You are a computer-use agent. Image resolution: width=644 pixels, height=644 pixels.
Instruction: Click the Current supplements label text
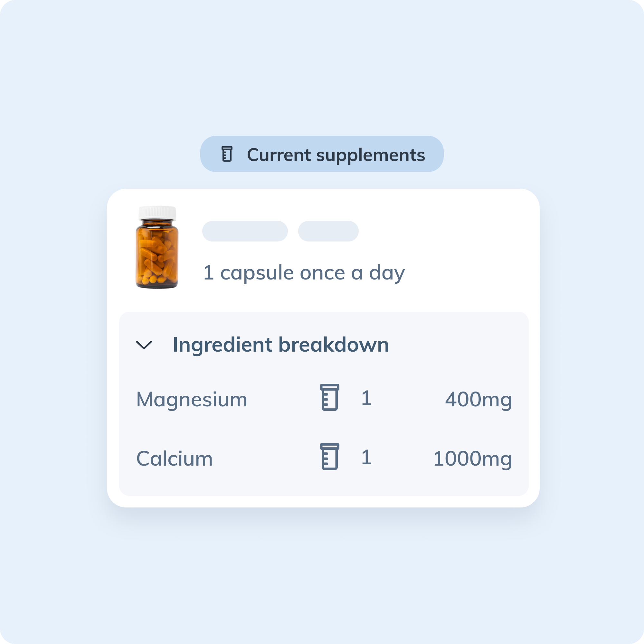(x=336, y=155)
